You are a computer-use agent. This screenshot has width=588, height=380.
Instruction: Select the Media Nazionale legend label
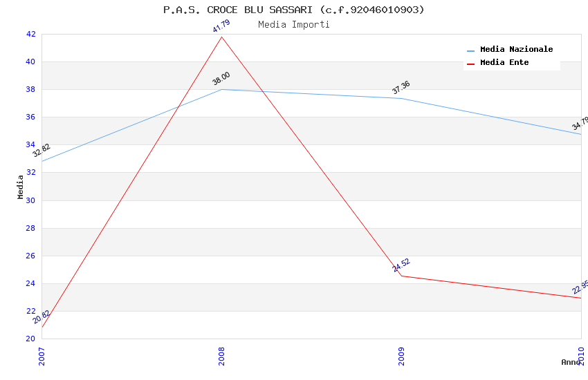(x=516, y=50)
